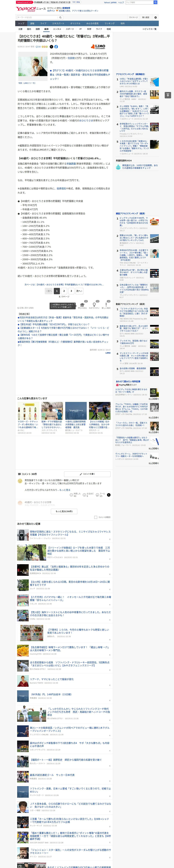
Task: Open ranking item 1 about 年金振込通知書
Action: point(134,81)
